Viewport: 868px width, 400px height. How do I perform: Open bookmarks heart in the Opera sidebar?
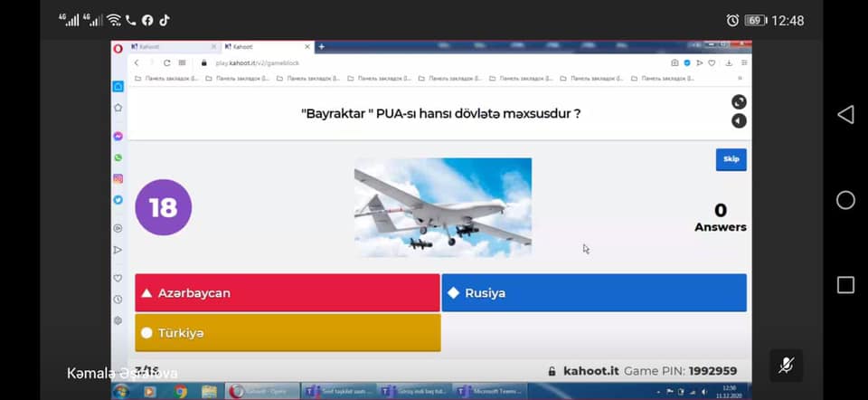[x=118, y=278]
